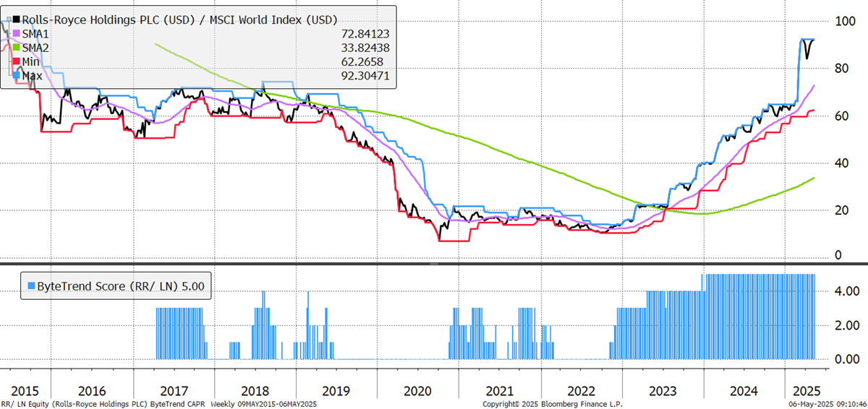Click the ByteTrend Score (RR/ LN) 5.00 label

click(122, 286)
